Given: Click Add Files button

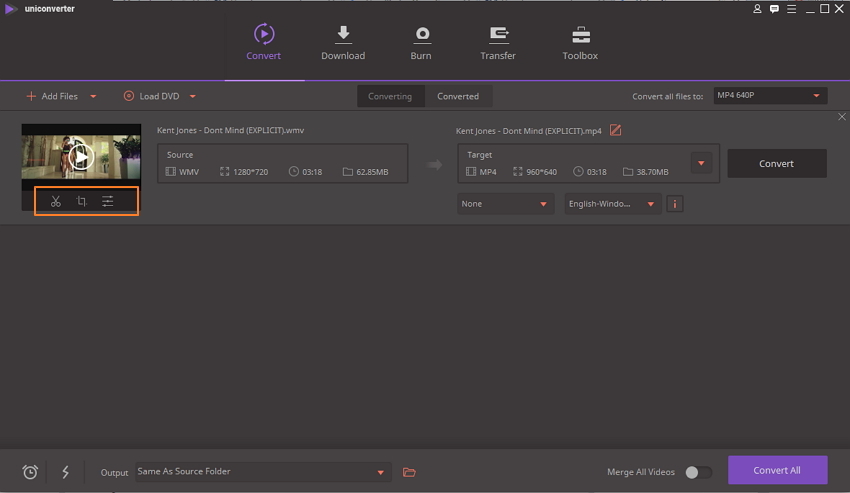Looking at the screenshot, I should pos(52,96).
